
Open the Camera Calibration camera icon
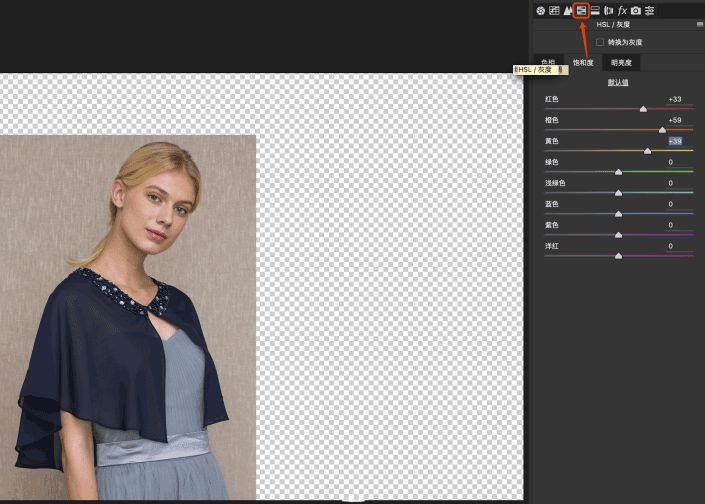(635, 10)
